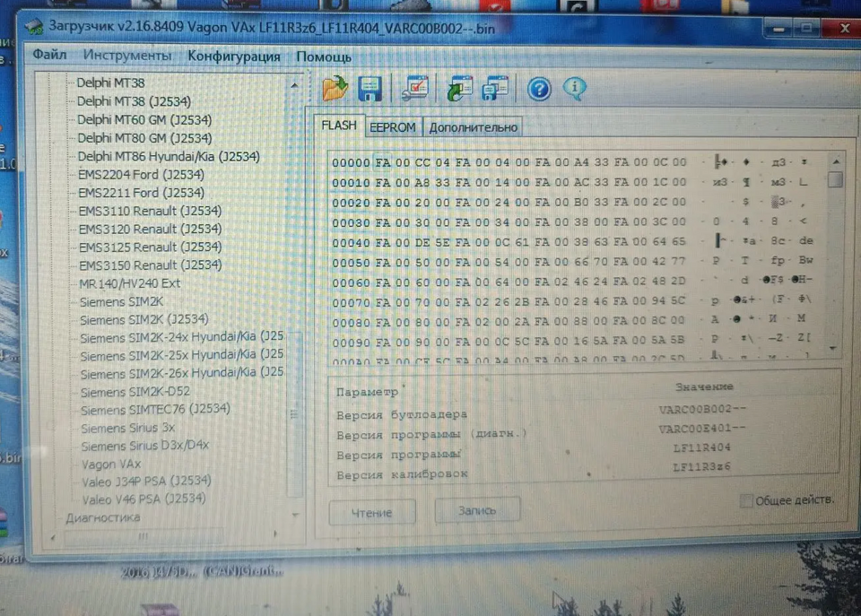
Task: Click the Параметр column header
Action: 367,392
